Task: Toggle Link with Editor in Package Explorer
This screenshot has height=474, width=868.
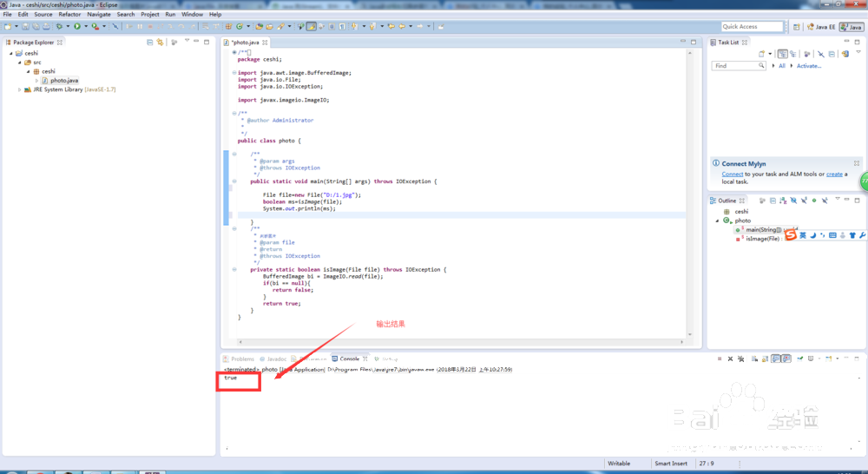Action: [x=160, y=42]
